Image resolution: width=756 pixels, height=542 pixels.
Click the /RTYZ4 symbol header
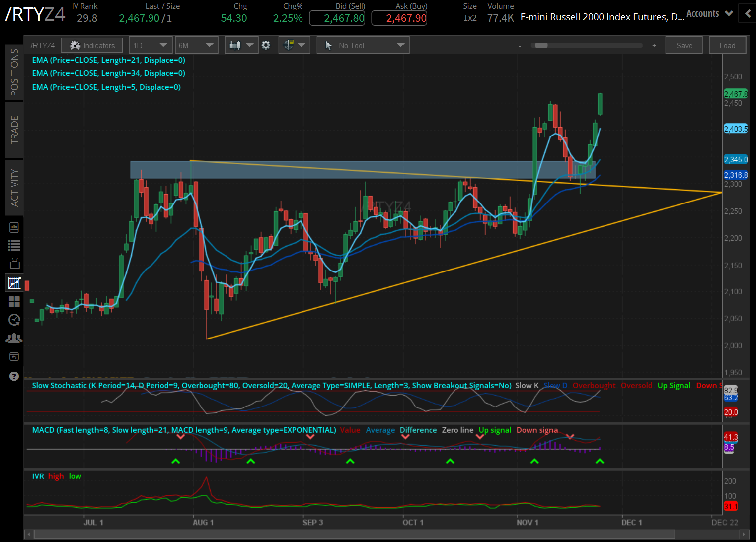point(35,14)
